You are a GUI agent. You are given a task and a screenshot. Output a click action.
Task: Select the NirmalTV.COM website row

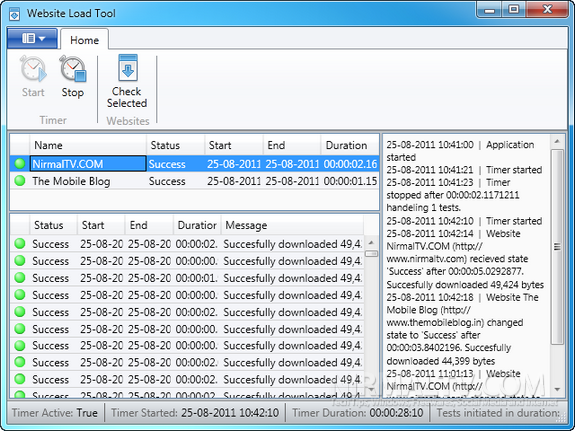pos(194,164)
